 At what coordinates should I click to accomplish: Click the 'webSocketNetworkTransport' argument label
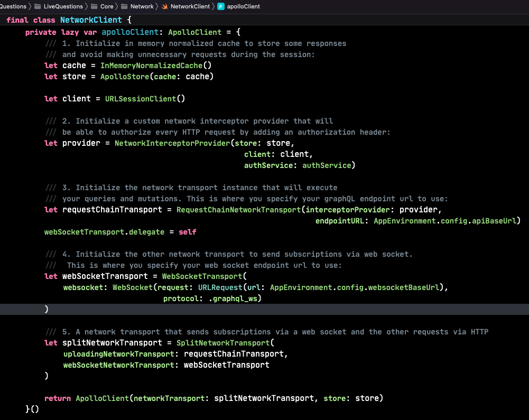[x=119, y=365]
